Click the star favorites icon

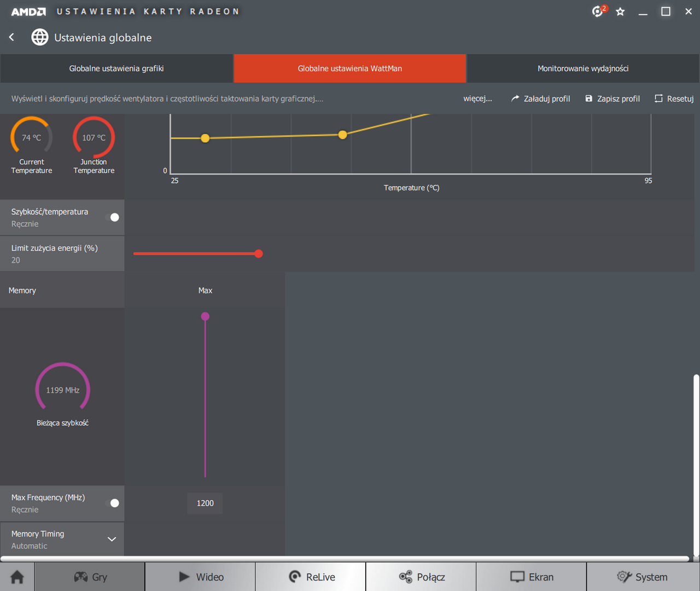(x=620, y=11)
